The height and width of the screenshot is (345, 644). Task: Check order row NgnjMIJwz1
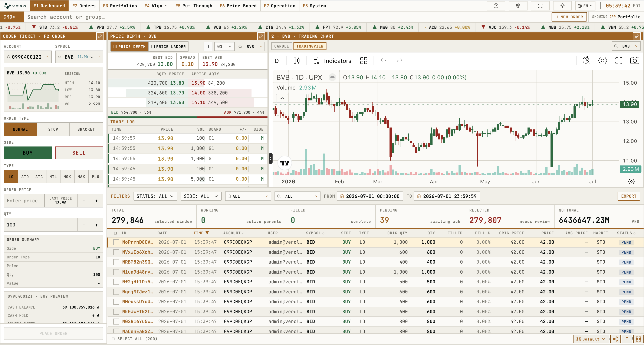(x=116, y=292)
